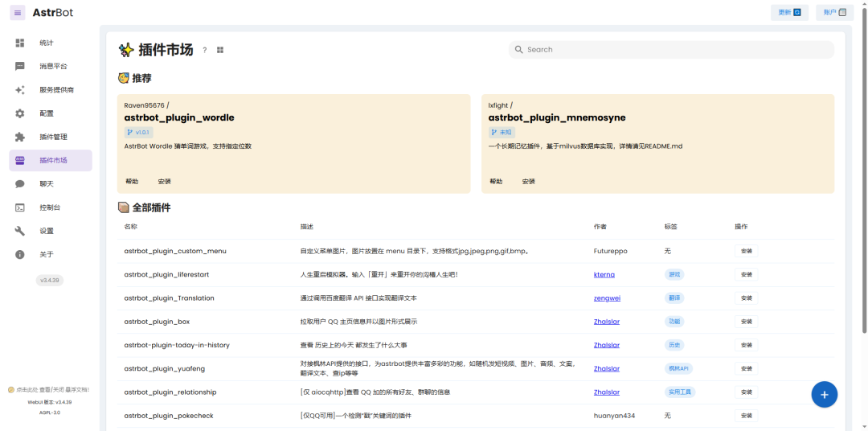Toggle floating docs via 点击此处 link
The height and width of the screenshot is (431, 868).
coord(49,390)
